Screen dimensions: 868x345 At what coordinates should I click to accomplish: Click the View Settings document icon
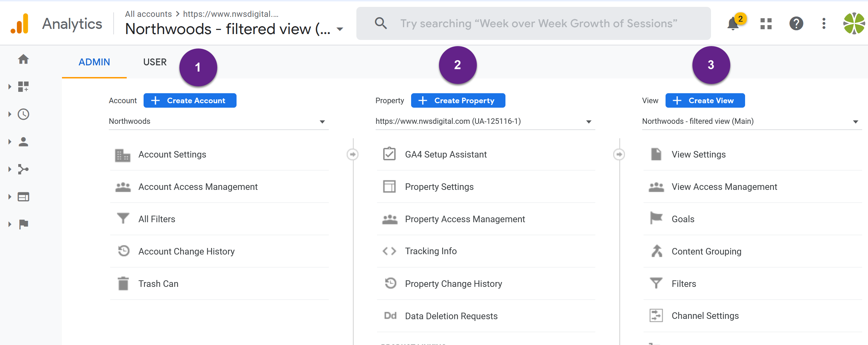[656, 154]
